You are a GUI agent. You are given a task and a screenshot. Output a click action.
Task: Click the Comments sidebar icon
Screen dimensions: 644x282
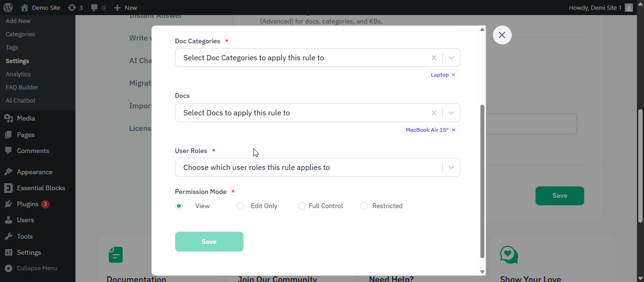(x=8, y=151)
